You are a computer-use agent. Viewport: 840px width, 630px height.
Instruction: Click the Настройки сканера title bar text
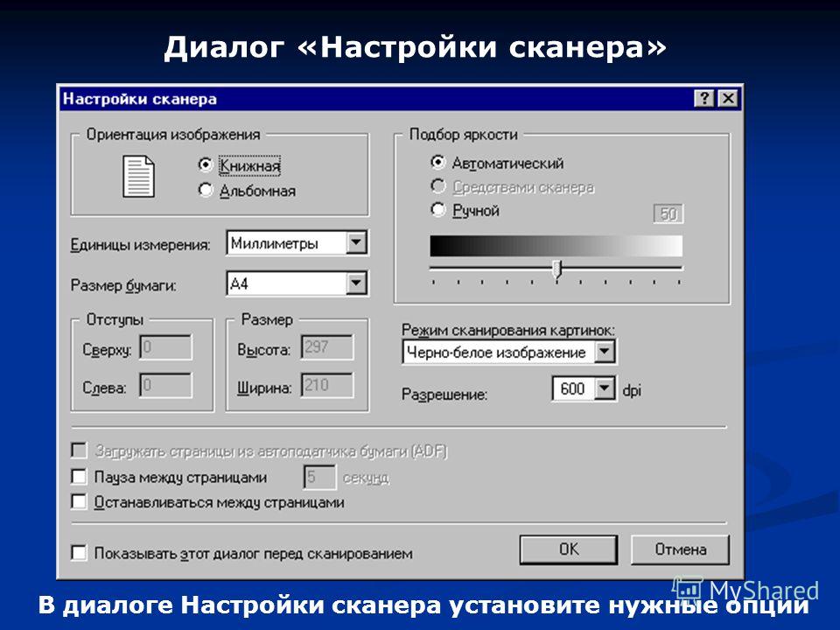click(140, 99)
